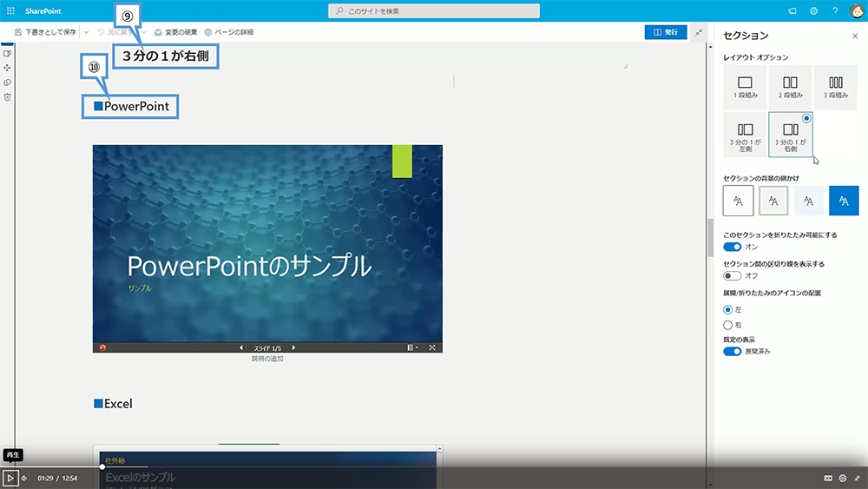This screenshot has height=489, width=868.
Task: Open the settings gear in the header
Action: point(814,11)
